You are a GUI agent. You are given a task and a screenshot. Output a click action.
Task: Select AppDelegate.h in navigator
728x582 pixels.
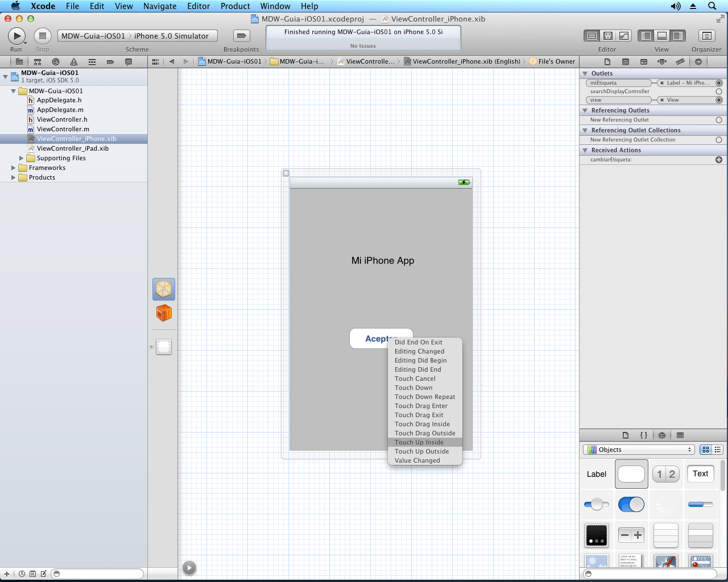tap(59, 100)
